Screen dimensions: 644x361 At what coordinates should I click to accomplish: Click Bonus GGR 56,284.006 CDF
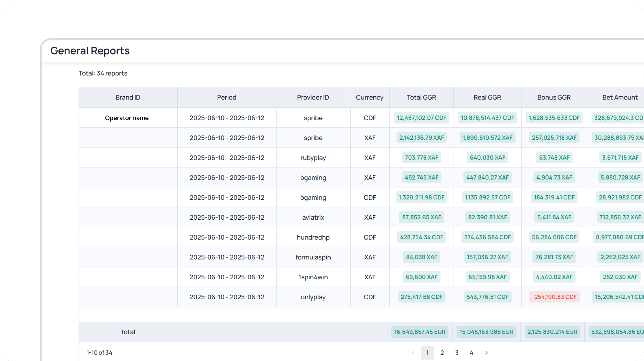tap(554, 237)
